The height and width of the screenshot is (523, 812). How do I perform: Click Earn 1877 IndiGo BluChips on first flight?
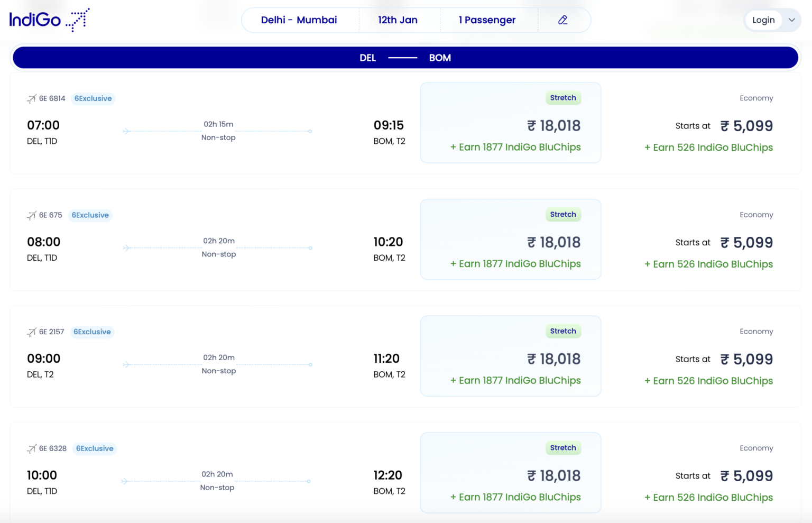[x=515, y=147]
